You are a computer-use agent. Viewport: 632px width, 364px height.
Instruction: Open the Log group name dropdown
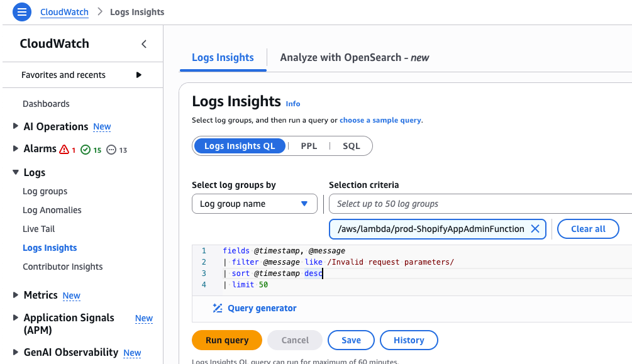254,204
